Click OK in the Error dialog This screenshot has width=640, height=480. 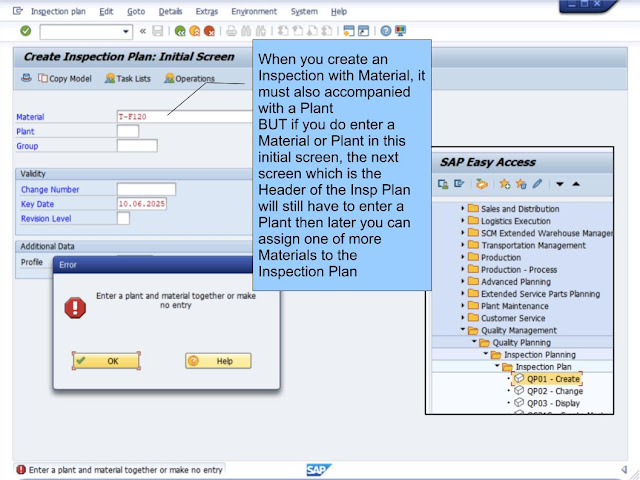click(x=106, y=361)
